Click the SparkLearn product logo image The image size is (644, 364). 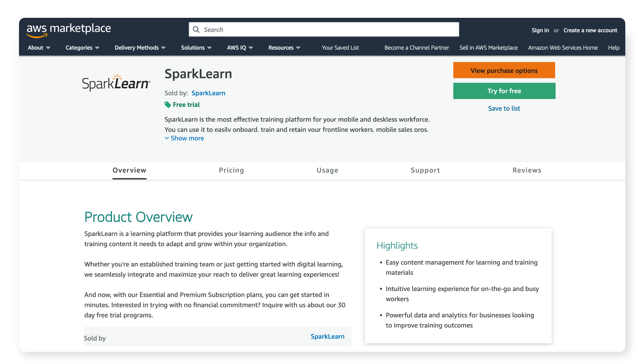coord(116,83)
